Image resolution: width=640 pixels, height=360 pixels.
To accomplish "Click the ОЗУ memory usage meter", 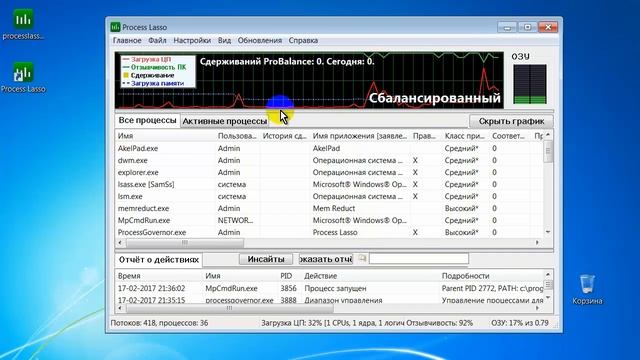I will point(530,84).
